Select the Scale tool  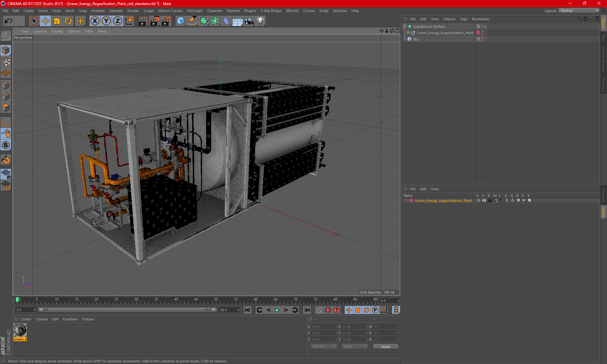pos(57,21)
